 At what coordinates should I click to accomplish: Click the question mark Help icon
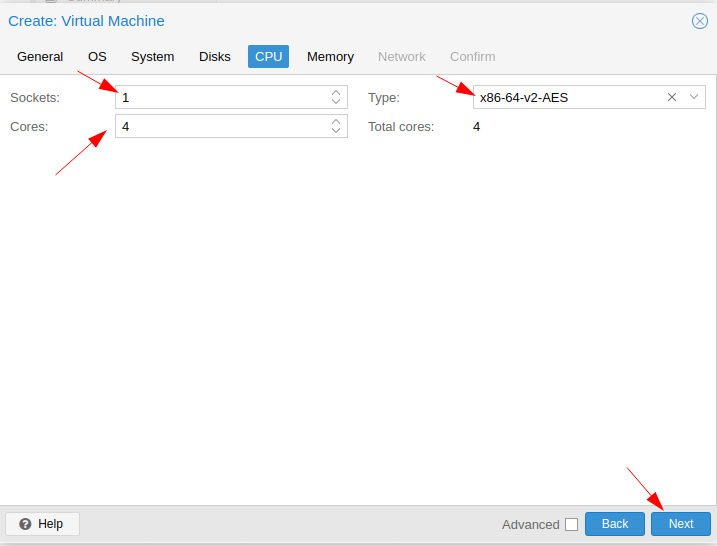[x=25, y=524]
